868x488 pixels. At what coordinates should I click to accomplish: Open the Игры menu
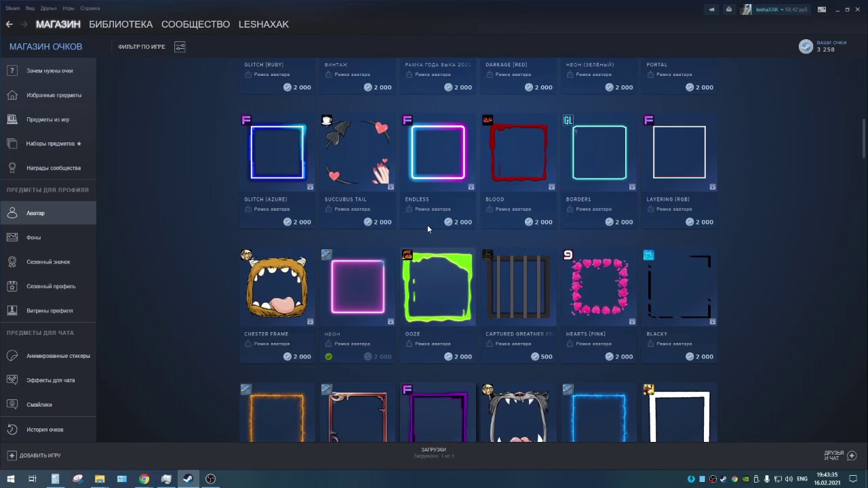tap(68, 8)
